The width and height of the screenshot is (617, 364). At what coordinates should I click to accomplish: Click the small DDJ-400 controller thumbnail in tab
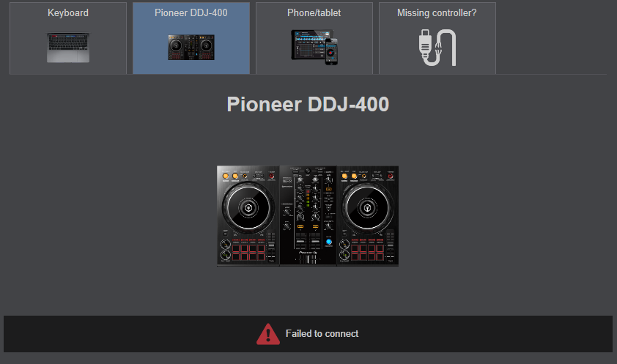(x=191, y=47)
